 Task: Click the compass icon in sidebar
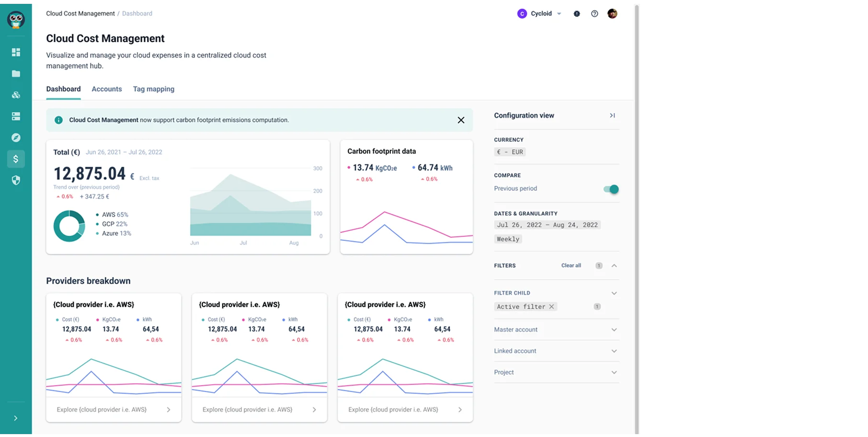coord(16,138)
